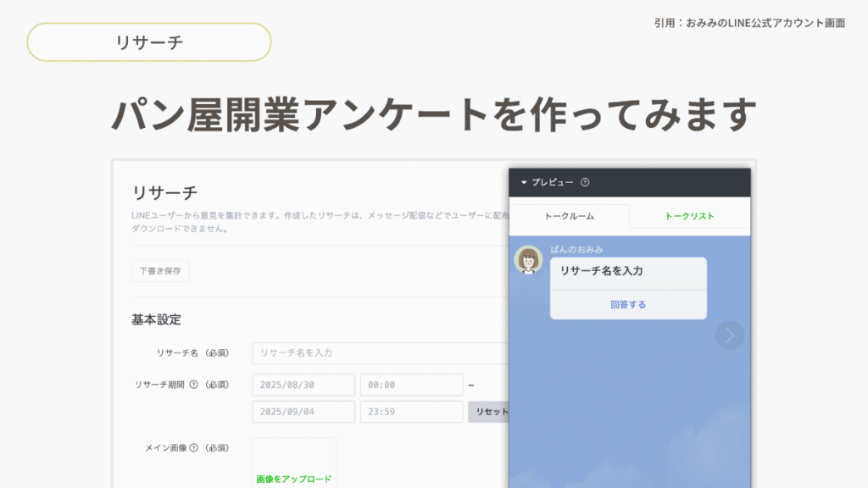
Task: Click the help icon beside メイン画像
Action: 193,447
